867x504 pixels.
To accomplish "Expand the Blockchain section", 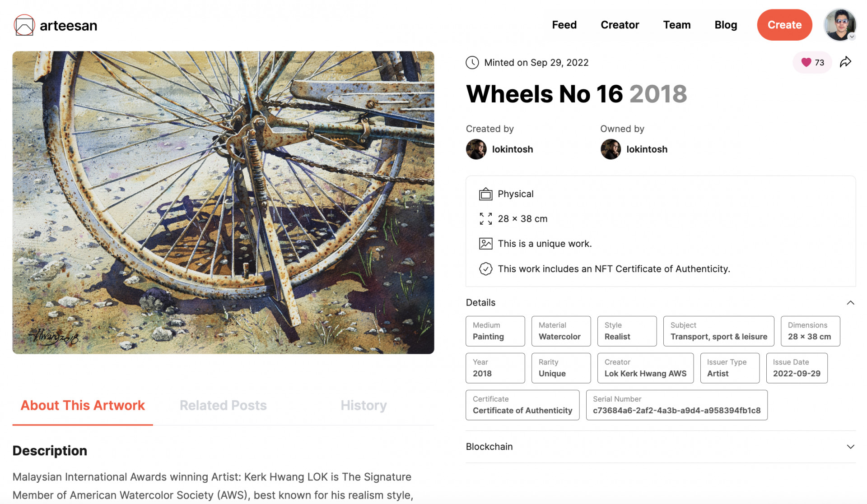I will (850, 447).
